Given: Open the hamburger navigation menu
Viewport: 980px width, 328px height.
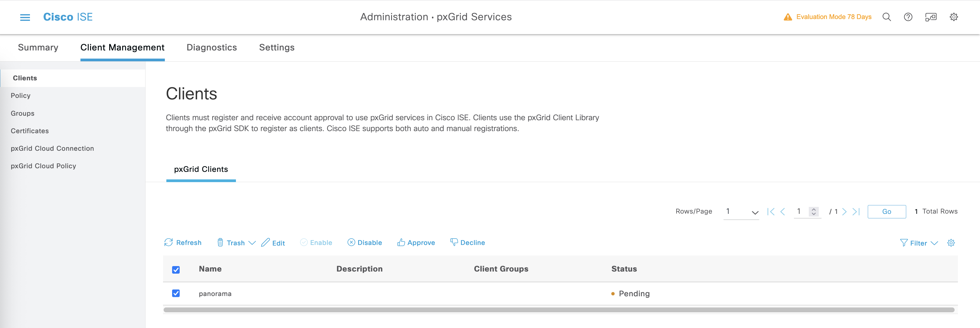Looking at the screenshot, I should pyautogui.click(x=25, y=17).
